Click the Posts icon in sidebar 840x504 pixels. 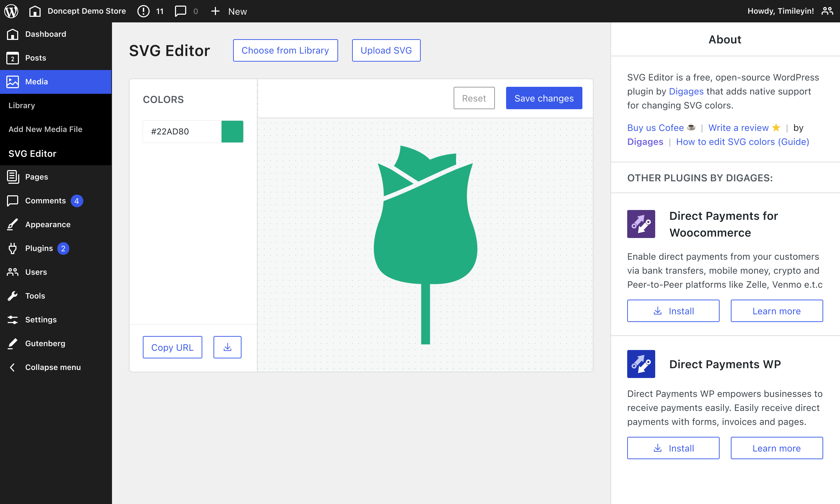click(x=13, y=58)
